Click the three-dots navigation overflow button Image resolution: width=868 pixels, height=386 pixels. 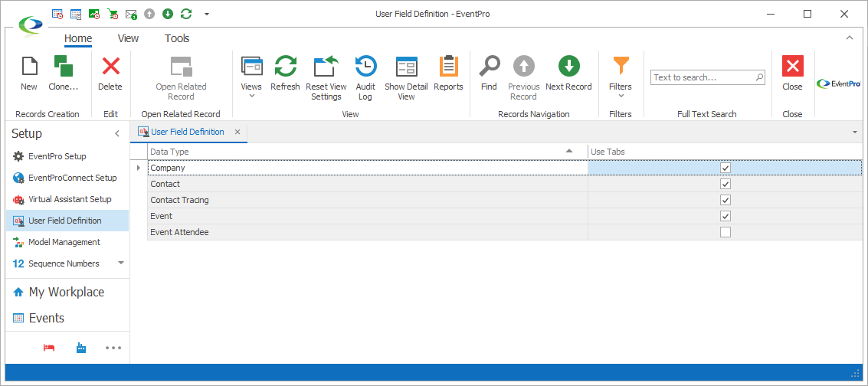click(x=113, y=348)
